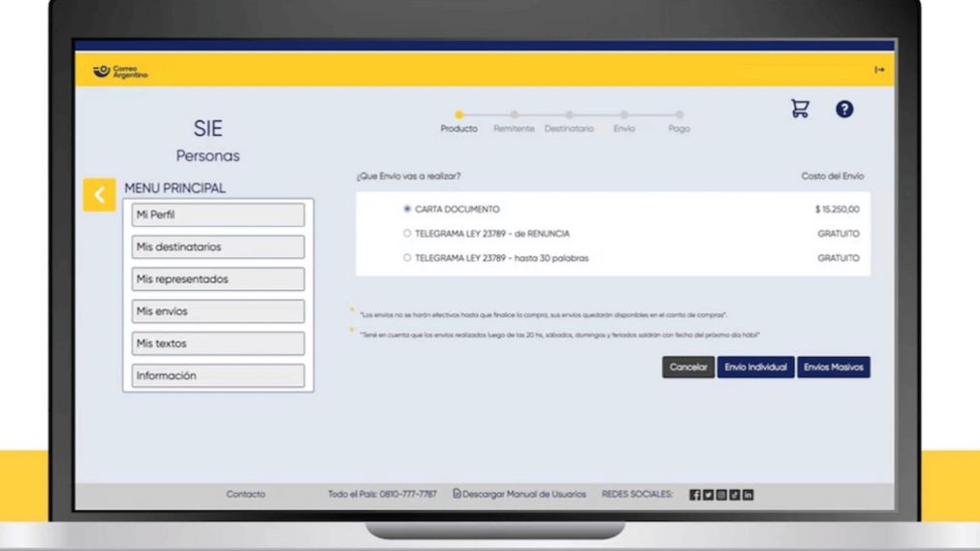The width and height of the screenshot is (980, 551).
Task: Click the Remitente step marker
Action: (x=514, y=115)
